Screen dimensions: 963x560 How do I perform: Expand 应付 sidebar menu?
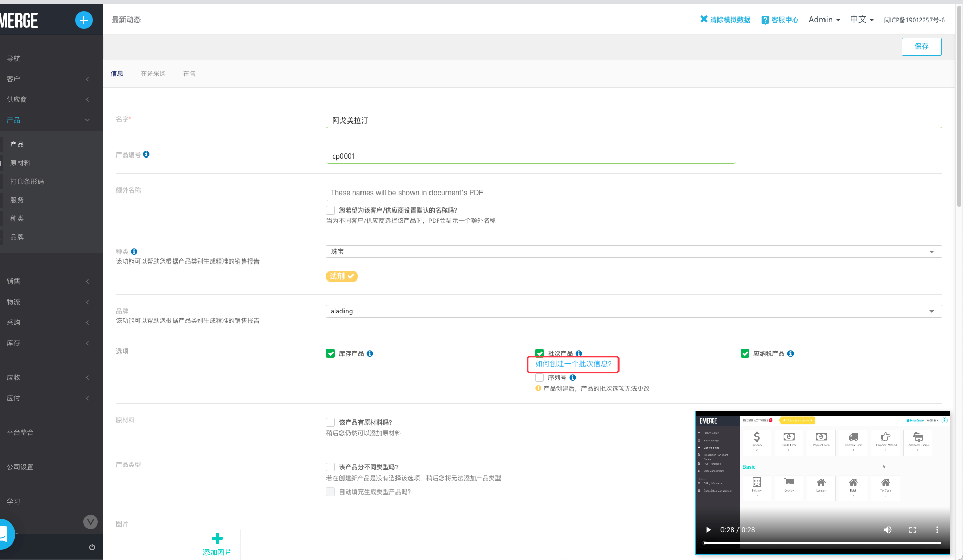(51, 398)
